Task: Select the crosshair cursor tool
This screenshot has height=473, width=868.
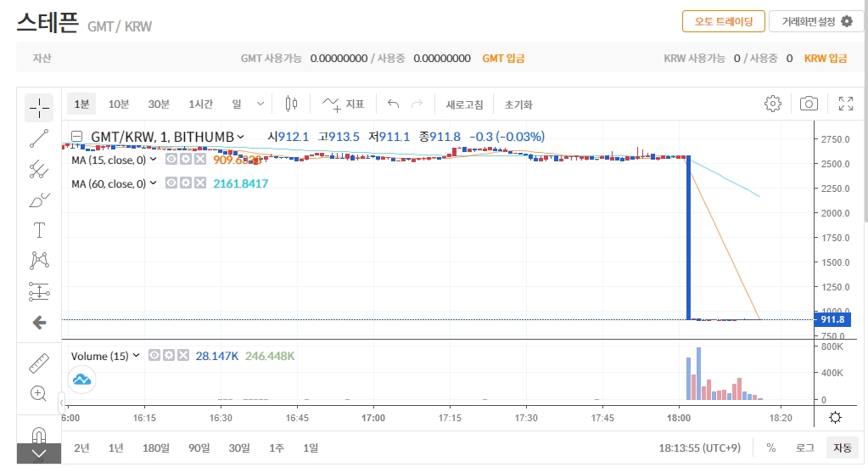Action: click(x=39, y=106)
